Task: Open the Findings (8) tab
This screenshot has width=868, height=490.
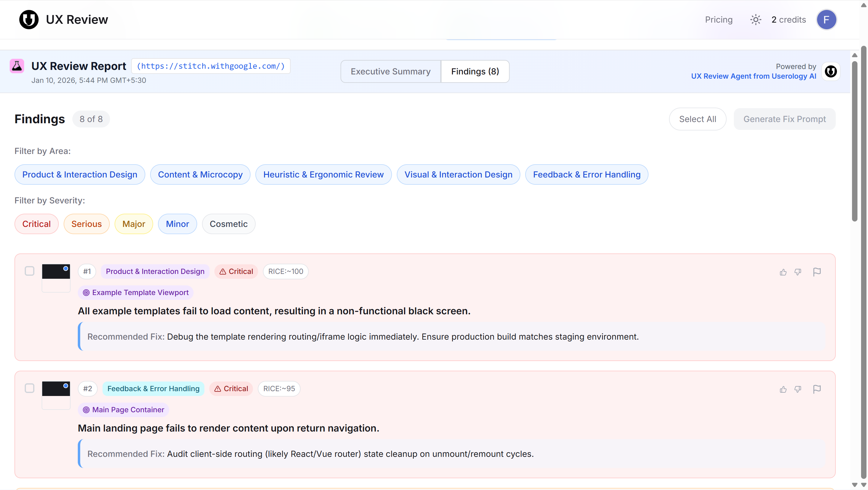Action: 475,71
